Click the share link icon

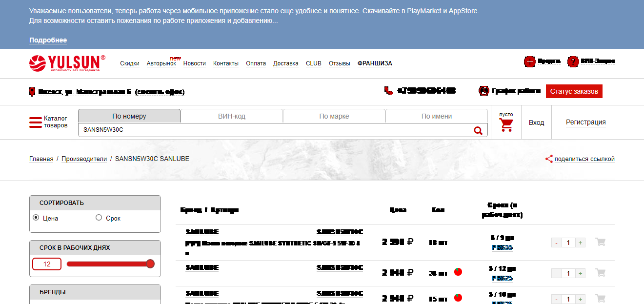coord(549,159)
